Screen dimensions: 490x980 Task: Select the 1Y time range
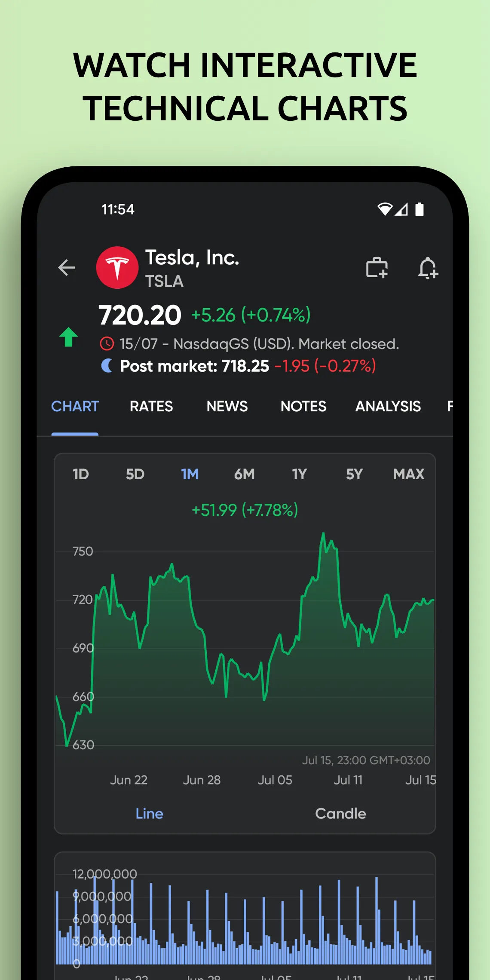[299, 474]
